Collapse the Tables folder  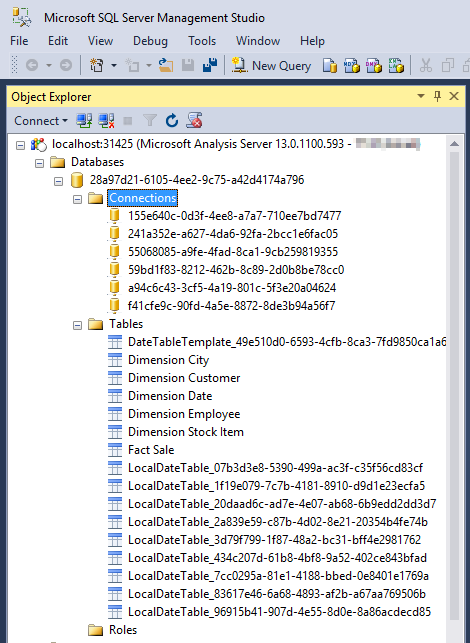78,326
